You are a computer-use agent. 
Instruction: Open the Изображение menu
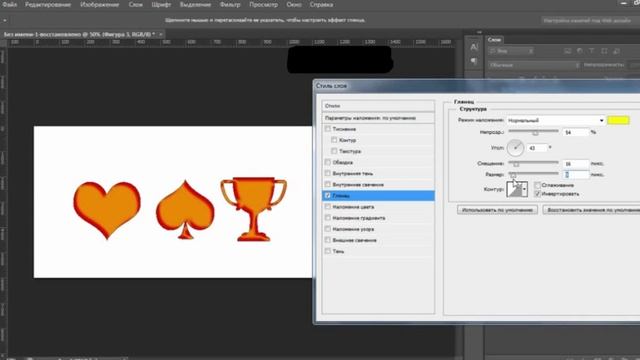pyautogui.click(x=100, y=5)
